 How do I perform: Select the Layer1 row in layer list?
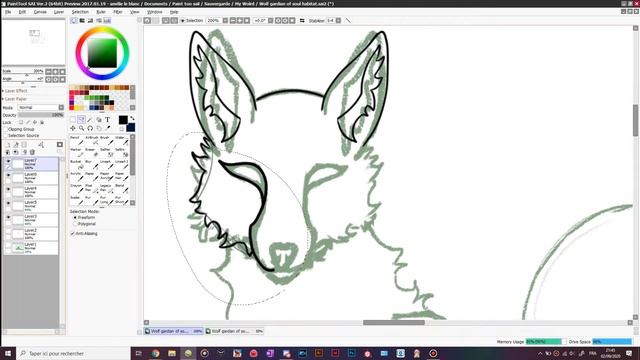(x=31, y=248)
